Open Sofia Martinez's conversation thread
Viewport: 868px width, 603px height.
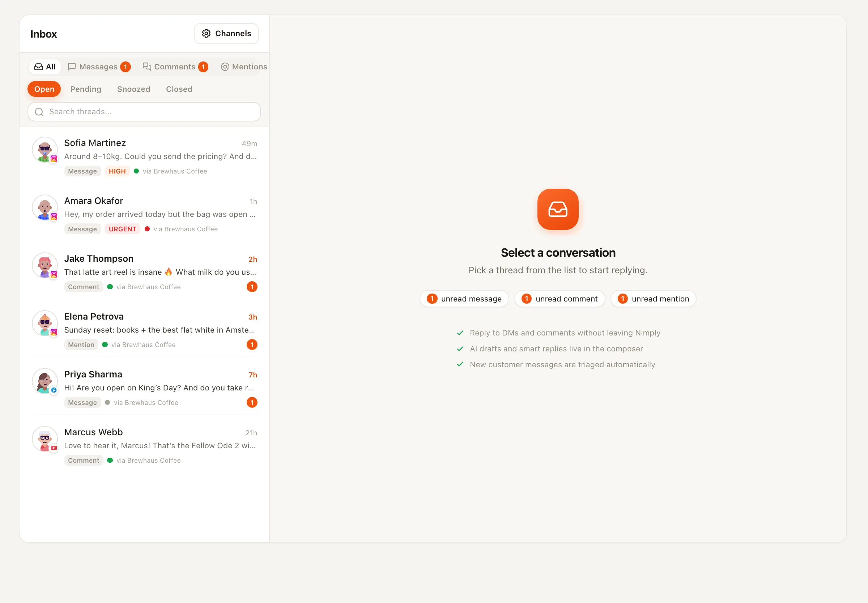pos(144,157)
